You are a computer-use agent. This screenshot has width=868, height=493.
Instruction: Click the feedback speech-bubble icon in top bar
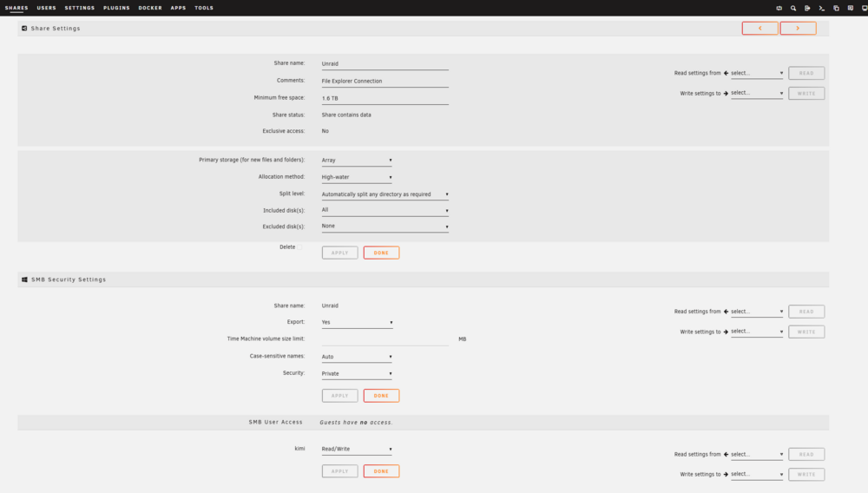(851, 9)
